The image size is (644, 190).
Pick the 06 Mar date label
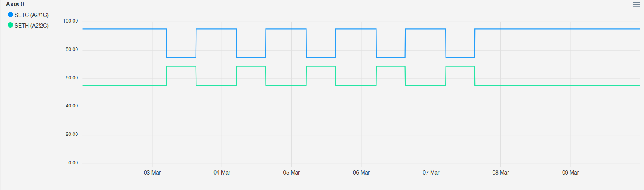(361, 173)
